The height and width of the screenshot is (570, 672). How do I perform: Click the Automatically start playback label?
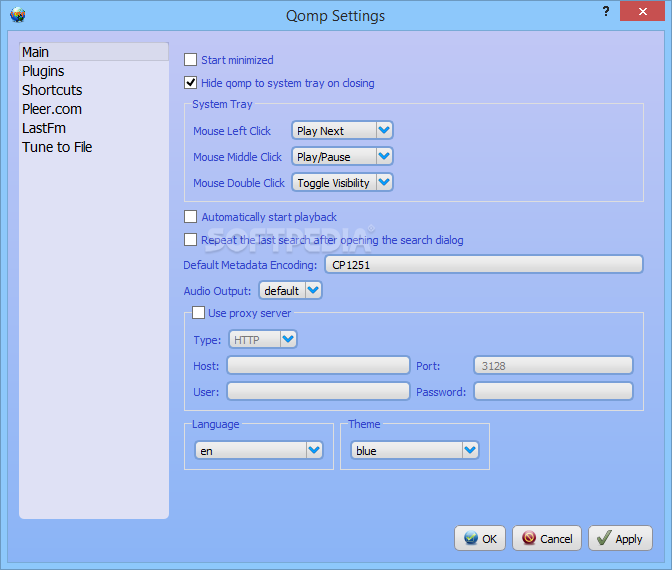click(269, 217)
